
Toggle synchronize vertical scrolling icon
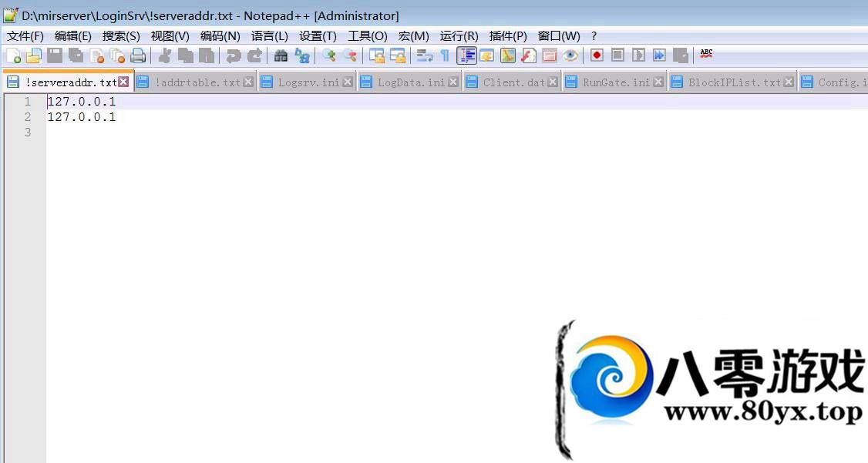coord(376,55)
